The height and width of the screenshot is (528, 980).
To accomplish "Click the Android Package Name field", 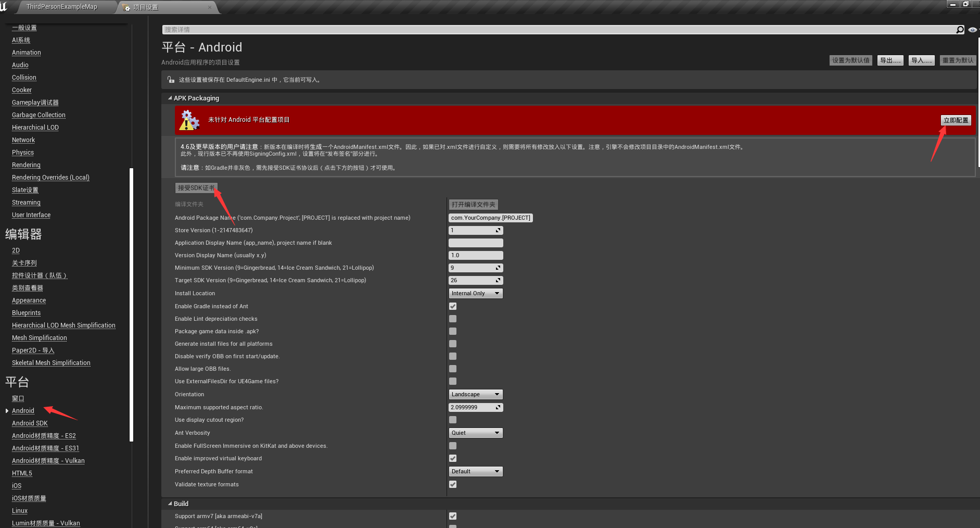I will click(491, 218).
